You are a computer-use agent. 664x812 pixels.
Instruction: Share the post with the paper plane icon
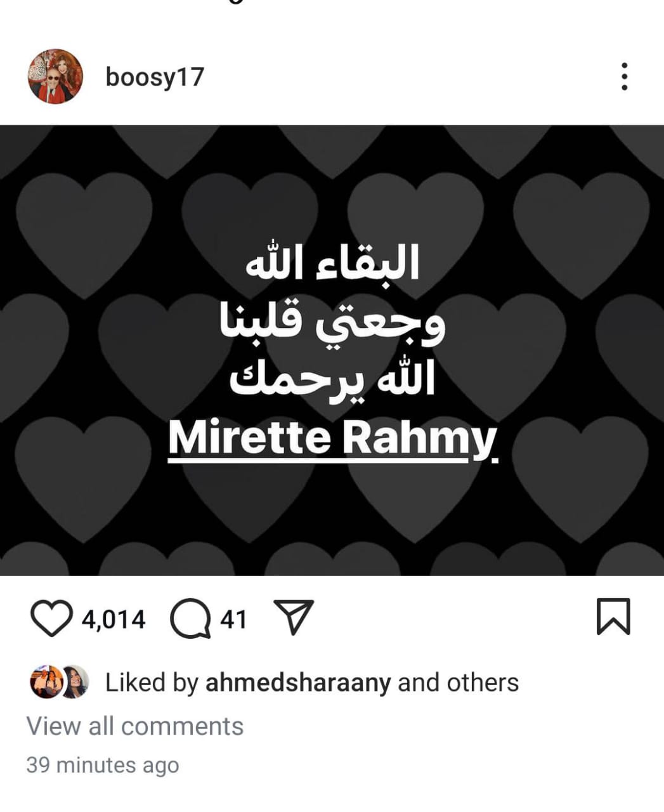(293, 617)
